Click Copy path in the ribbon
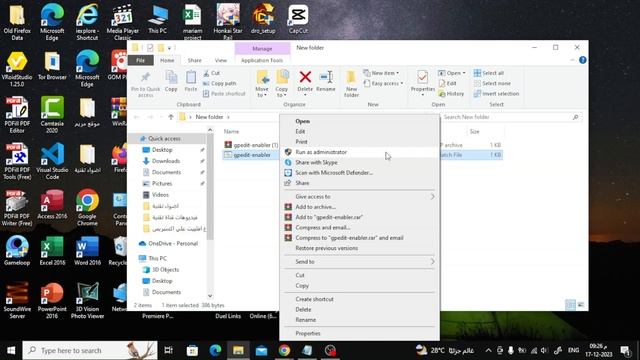640x360 pixels. click(x=220, y=83)
